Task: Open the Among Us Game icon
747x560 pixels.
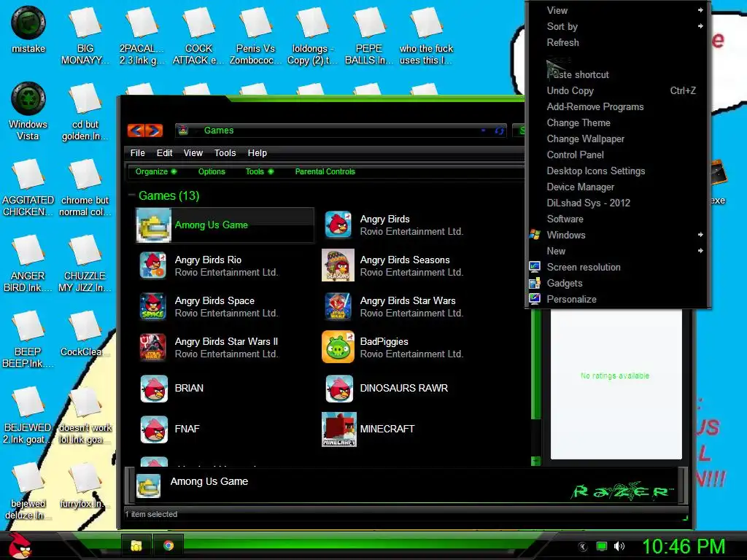Action: [153, 226]
